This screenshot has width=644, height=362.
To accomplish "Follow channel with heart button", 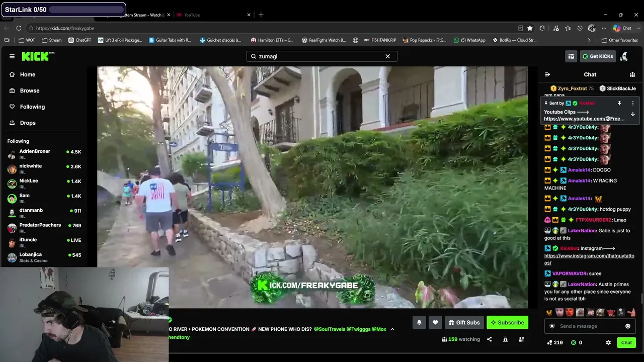I will click(435, 323).
